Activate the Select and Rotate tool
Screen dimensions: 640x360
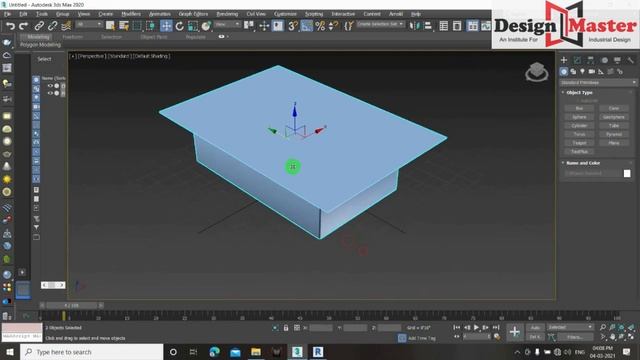[x=180, y=26]
